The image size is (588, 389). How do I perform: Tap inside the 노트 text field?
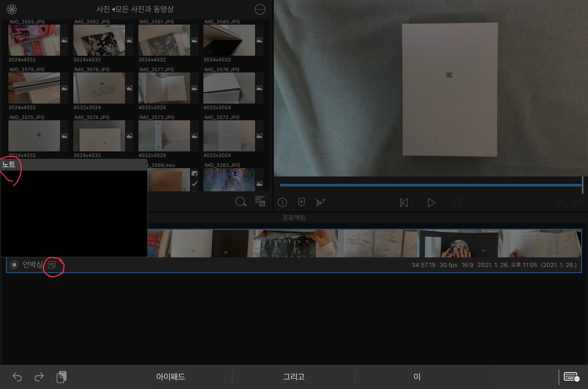(x=74, y=213)
